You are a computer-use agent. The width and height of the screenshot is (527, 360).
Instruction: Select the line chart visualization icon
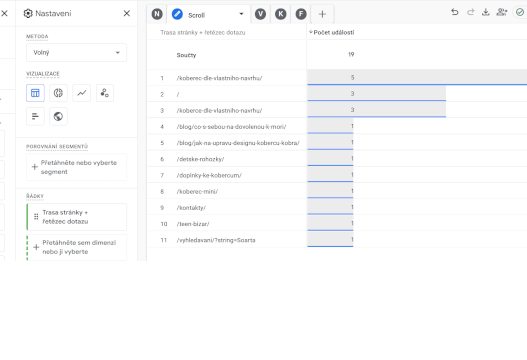tap(82, 93)
